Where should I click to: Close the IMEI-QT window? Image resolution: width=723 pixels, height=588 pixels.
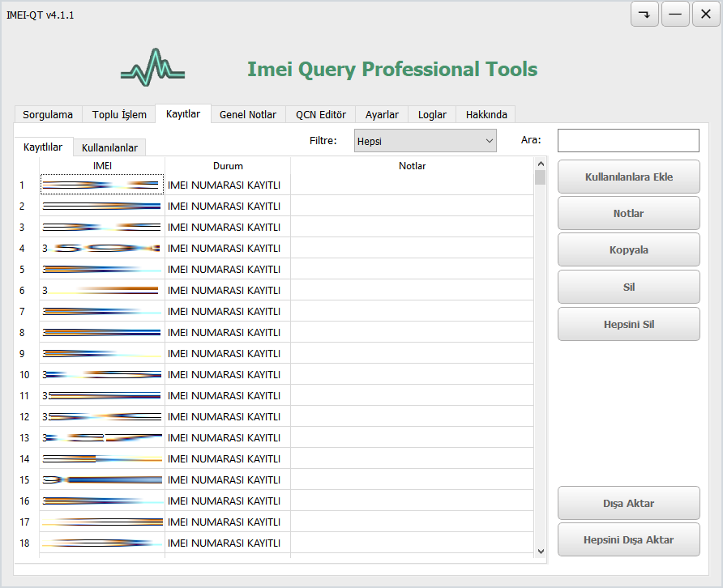pos(706,15)
